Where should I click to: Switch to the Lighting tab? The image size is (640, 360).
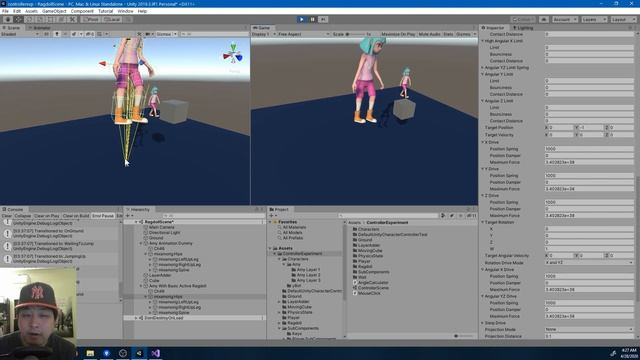[523, 28]
